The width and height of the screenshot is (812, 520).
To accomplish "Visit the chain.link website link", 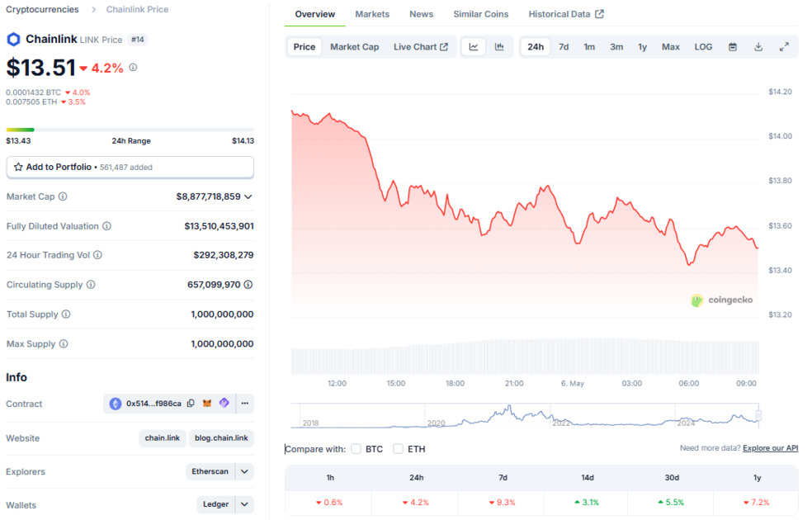I will [x=162, y=437].
